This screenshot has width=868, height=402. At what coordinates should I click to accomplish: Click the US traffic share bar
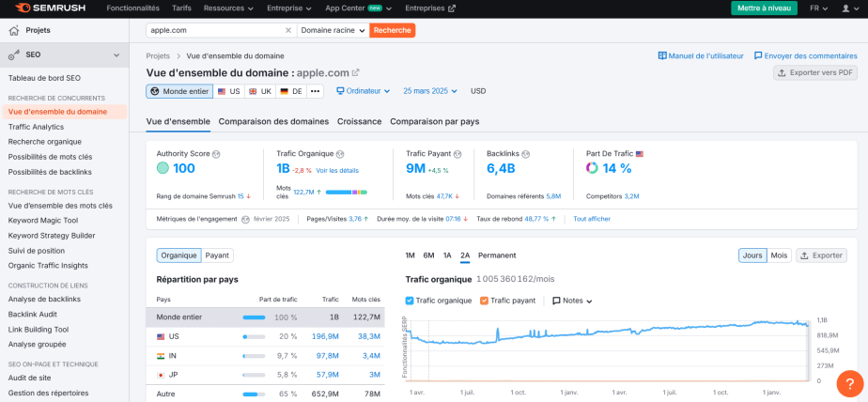point(254,336)
